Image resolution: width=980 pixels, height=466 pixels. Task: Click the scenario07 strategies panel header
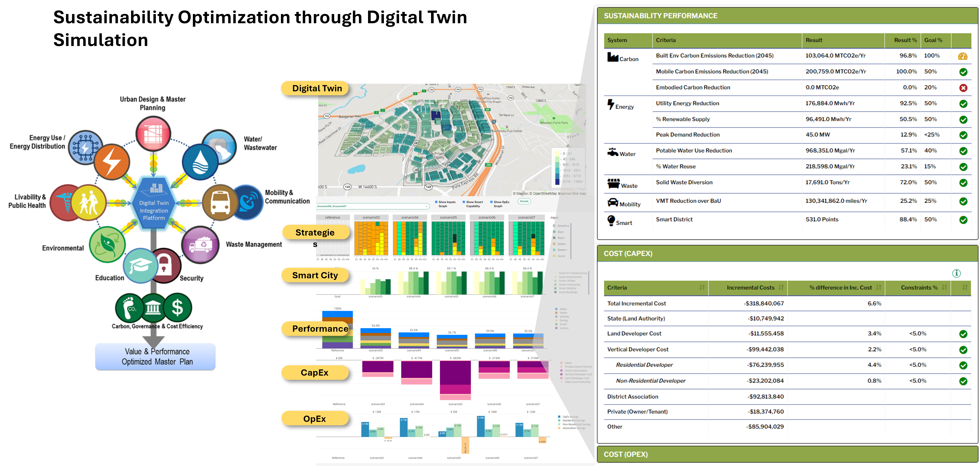pos(526,217)
